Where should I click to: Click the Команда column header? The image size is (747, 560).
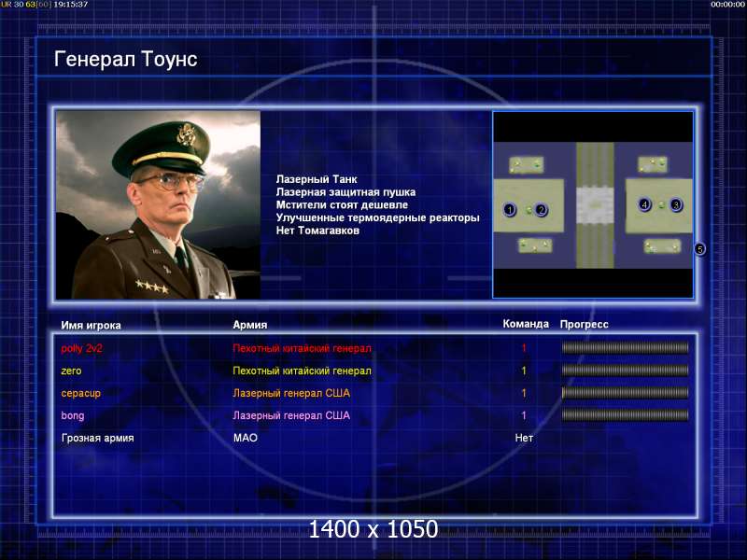(x=526, y=324)
